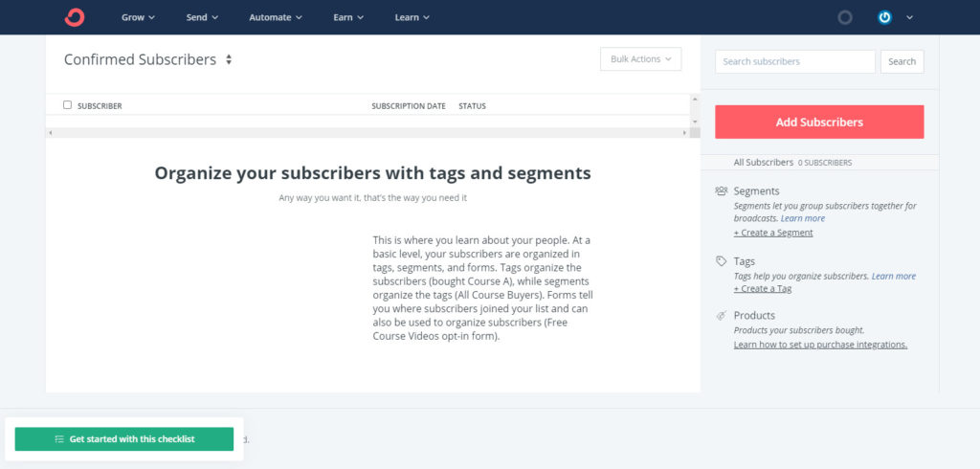Viewport: 980px width, 469px height.
Task: Tick the select-all Subscriber checkbox
Action: [x=67, y=105]
